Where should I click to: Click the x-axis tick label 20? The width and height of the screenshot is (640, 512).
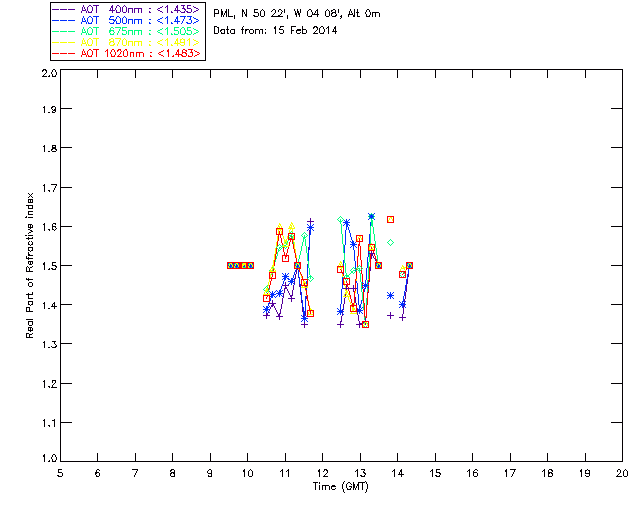pyautogui.click(x=622, y=473)
